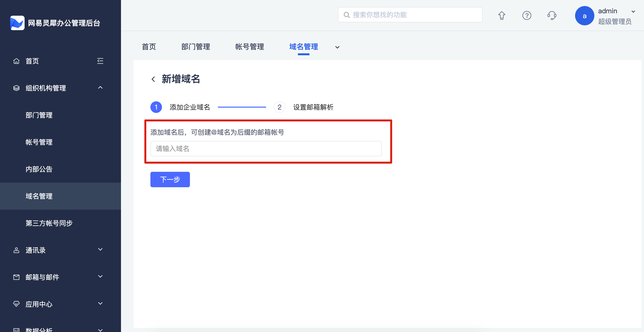This screenshot has height=332, width=644.
Task: Click the 下一步 button
Action: [x=170, y=179]
